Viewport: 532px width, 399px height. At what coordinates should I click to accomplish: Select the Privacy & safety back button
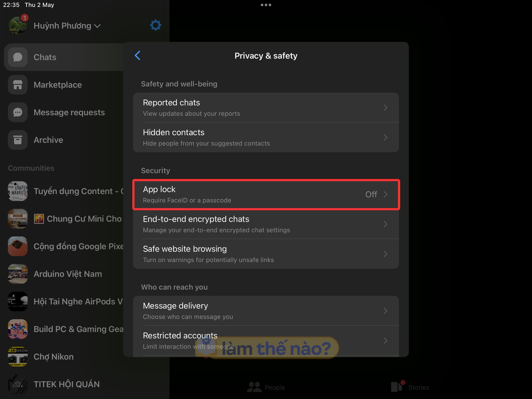click(137, 56)
